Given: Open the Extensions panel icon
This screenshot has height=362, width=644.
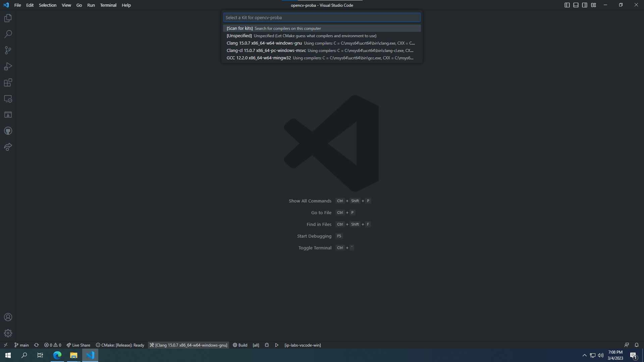Looking at the screenshot, I should 8,83.
